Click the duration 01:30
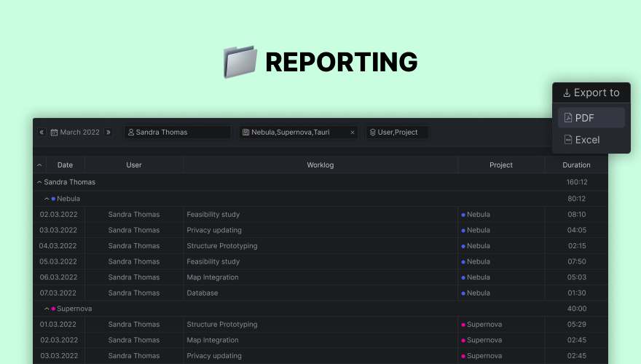The image size is (641, 364). [x=577, y=293]
